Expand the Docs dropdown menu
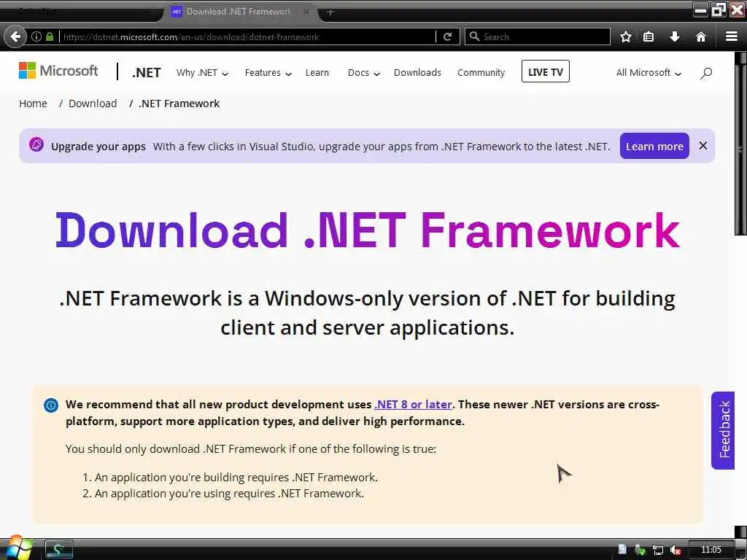 (363, 73)
